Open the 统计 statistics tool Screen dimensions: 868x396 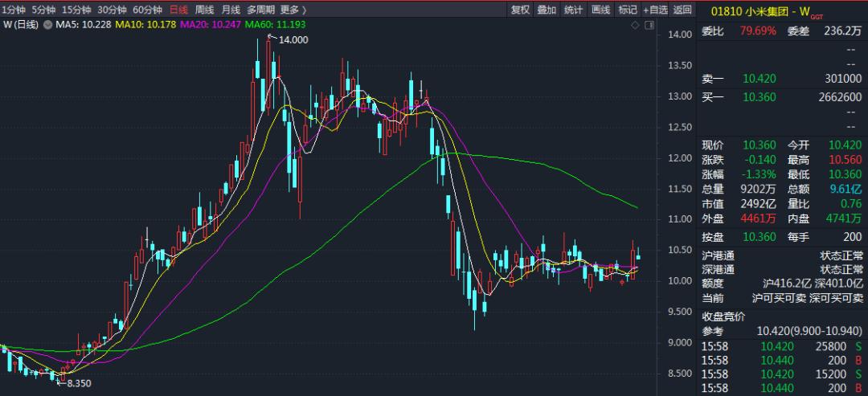click(x=574, y=10)
